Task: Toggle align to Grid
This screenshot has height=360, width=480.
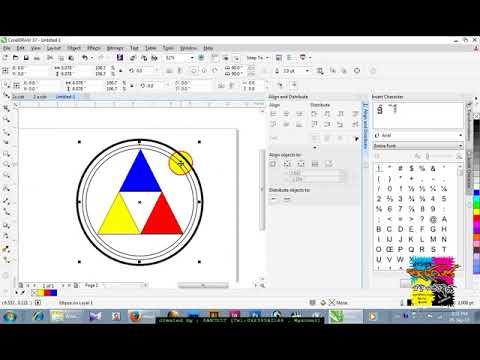Action: click(315, 164)
